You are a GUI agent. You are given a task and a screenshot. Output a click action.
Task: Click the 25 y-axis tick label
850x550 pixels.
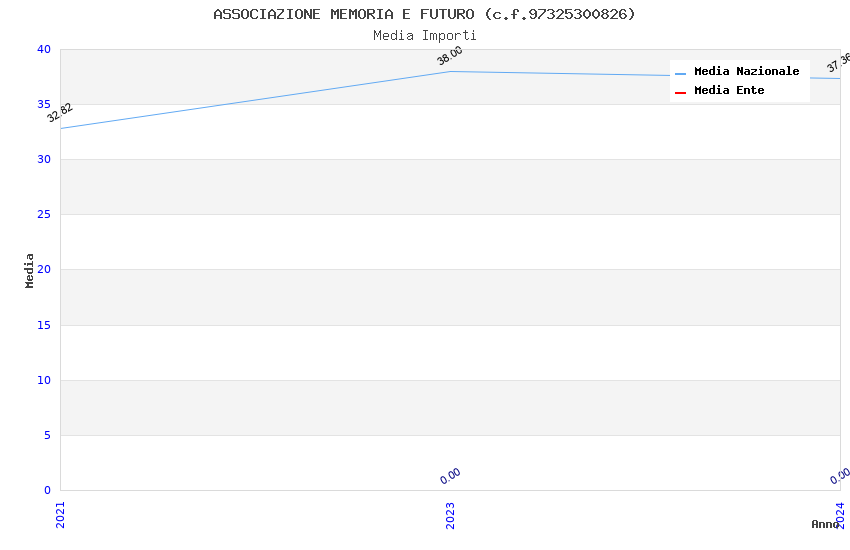pos(43,215)
